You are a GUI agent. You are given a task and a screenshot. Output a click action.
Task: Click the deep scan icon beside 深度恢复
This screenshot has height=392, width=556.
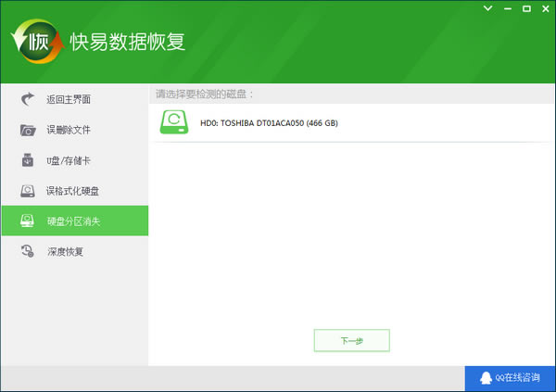click(27, 251)
